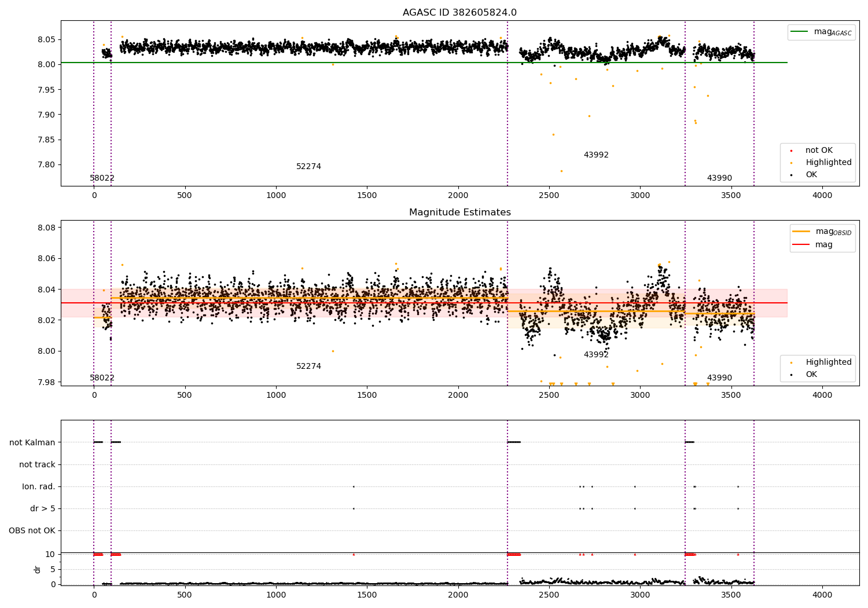The height and width of the screenshot is (608, 868).
Task: Click "8.00" tick on the Magnitude Estimates axis
Action: (x=46, y=351)
